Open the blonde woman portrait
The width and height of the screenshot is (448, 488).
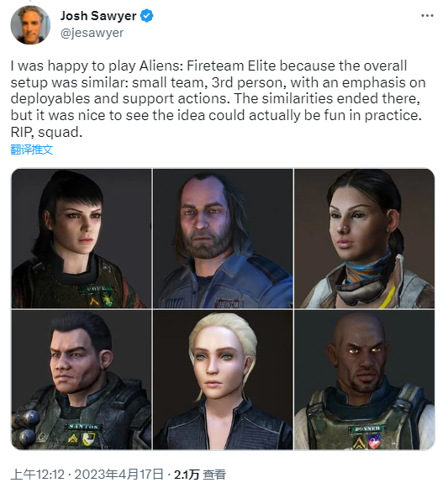click(x=223, y=380)
